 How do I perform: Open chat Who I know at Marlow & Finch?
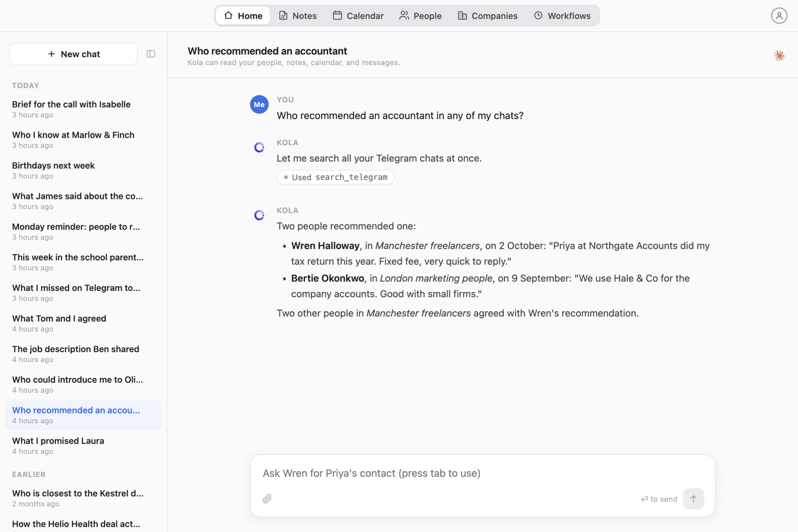83,140
